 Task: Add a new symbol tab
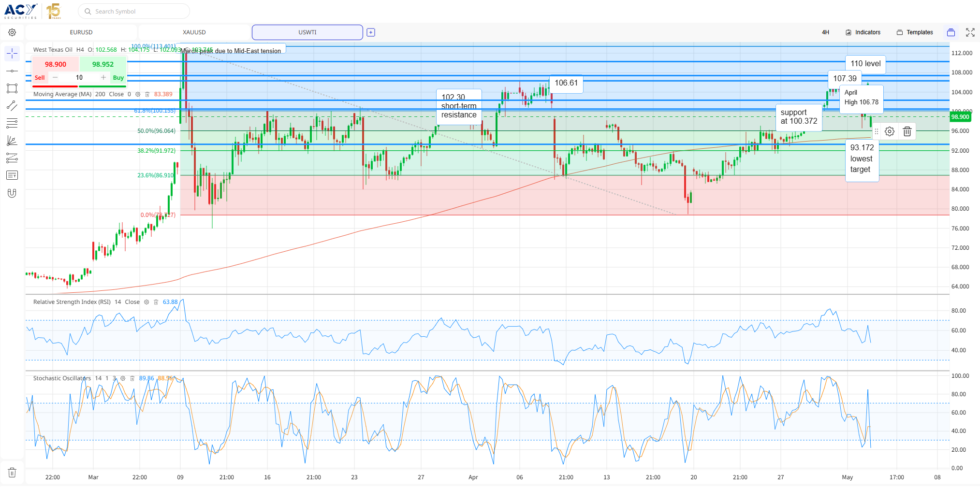371,32
